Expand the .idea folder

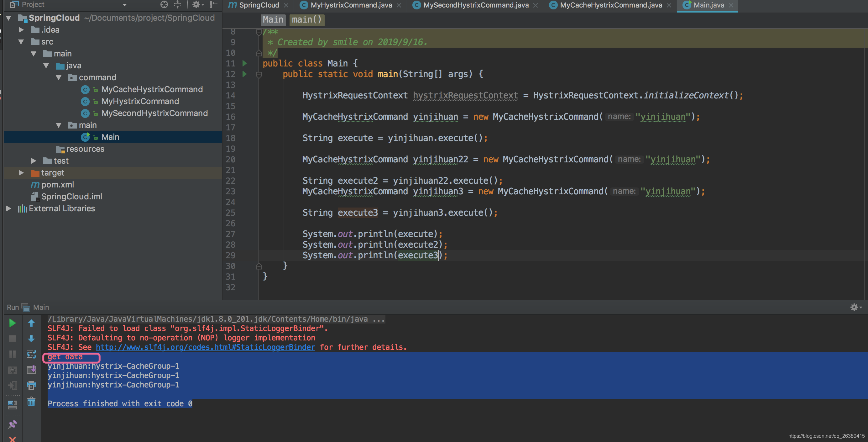coord(21,30)
